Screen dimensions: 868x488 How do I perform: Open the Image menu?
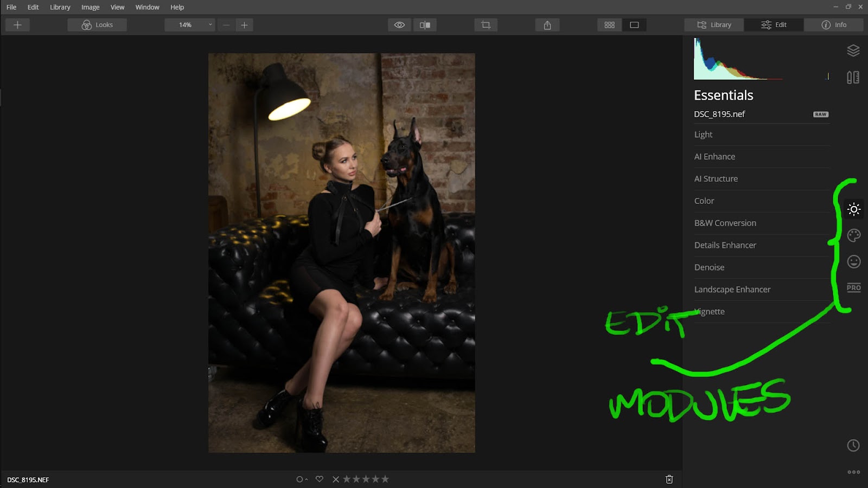[91, 7]
